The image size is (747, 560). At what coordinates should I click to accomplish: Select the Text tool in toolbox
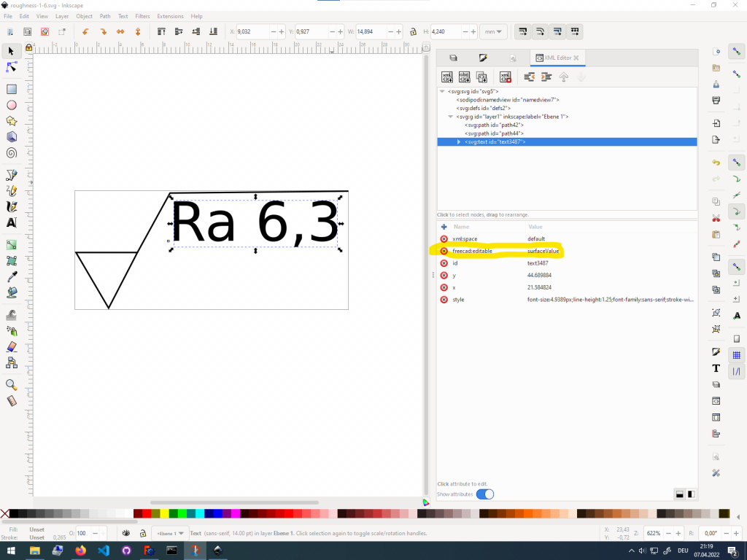(12, 222)
